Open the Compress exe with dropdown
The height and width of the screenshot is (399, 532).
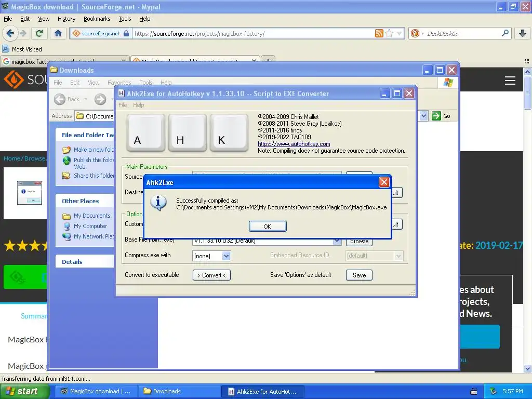(x=227, y=256)
